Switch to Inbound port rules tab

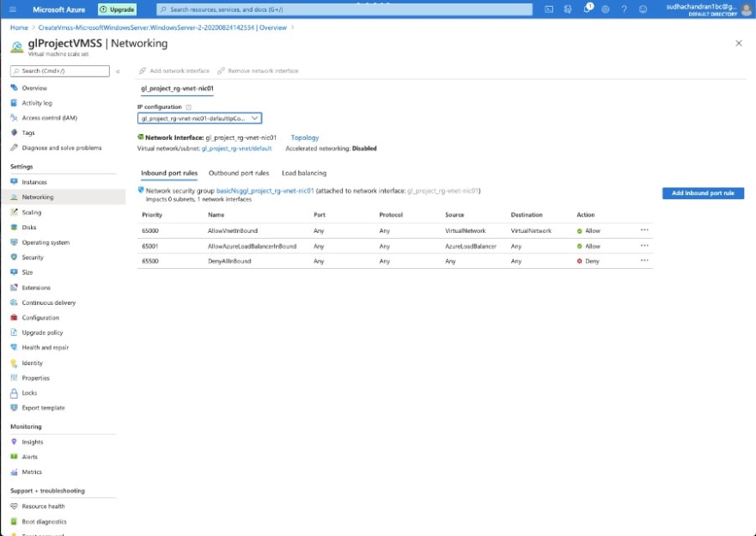pyautogui.click(x=169, y=173)
